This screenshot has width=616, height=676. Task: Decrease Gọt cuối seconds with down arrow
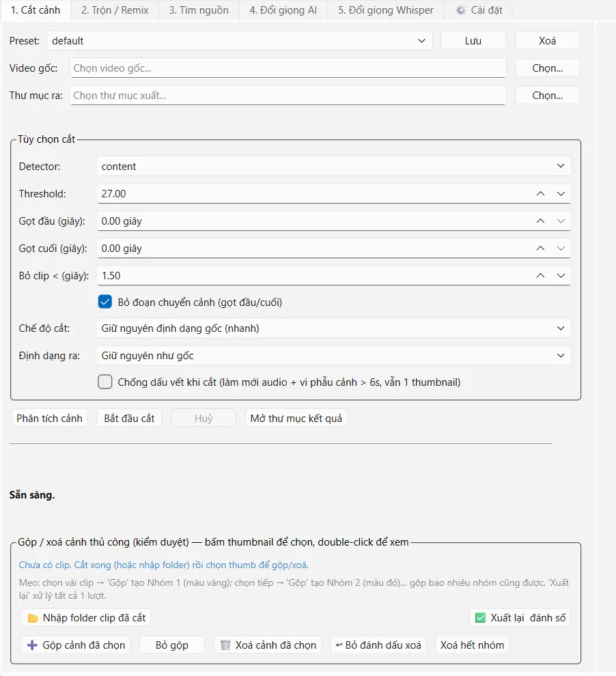(561, 249)
